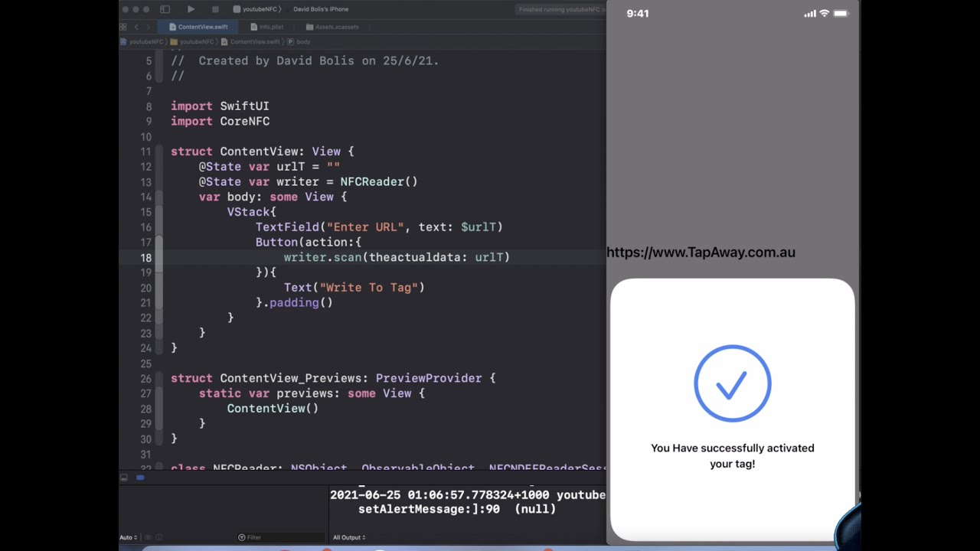Click line number 26 in the gutter
This screenshot has width=980, height=551.
(x=145, y=379)
